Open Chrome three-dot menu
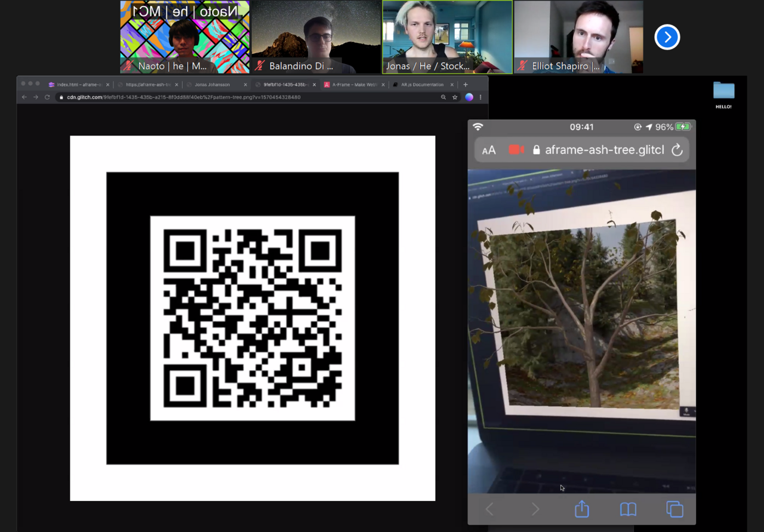Image resolution: width=764 pixels, height=532 pixels. click(x=480, y=97)
